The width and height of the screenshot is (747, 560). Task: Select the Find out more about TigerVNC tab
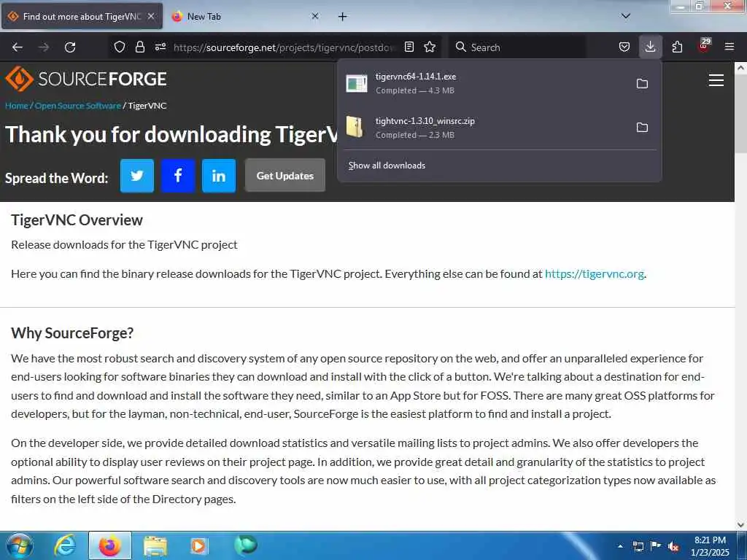(82, 16)
